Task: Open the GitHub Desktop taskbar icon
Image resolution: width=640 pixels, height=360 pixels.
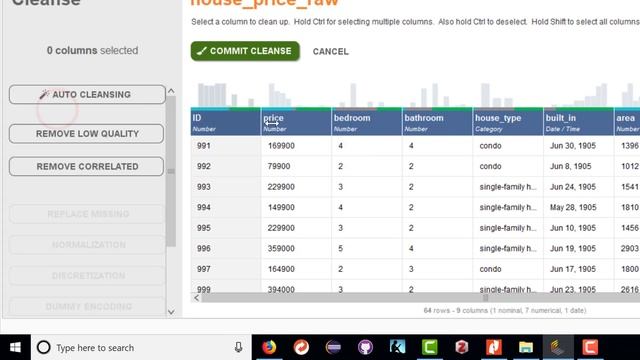Action: point(365,347)
